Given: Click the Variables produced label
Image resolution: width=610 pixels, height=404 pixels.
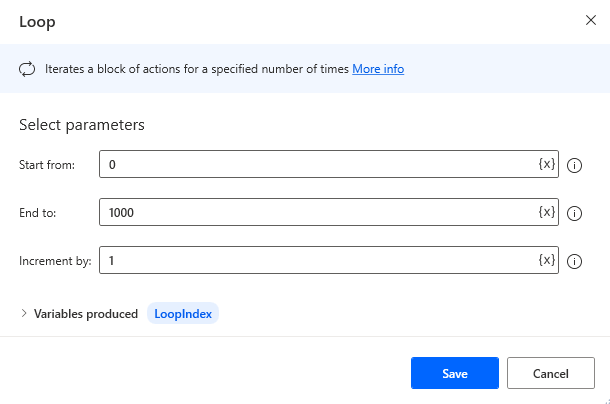Looking at the screenshot, I should 86,314.
